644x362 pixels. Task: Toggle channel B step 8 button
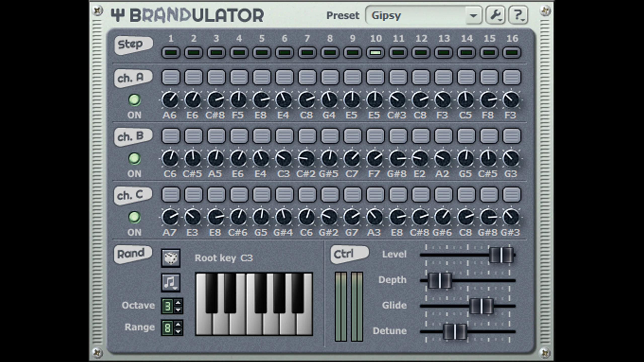point(330,136)
